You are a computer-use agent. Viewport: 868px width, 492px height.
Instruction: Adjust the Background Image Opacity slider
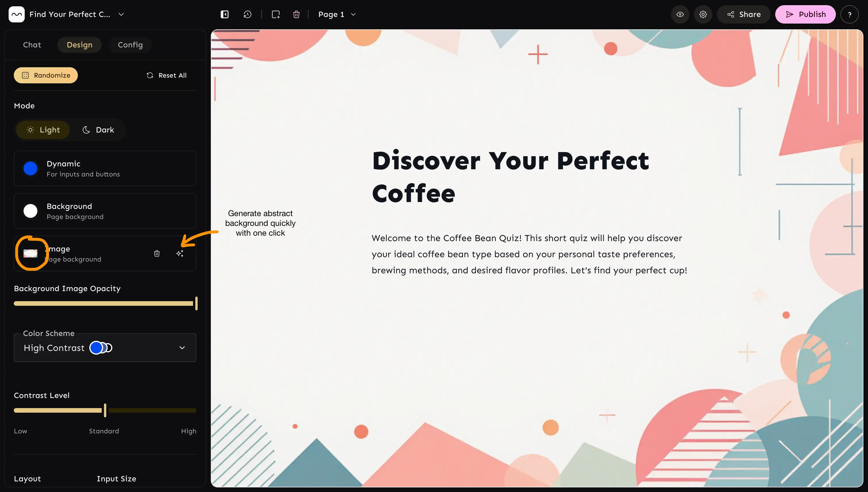[x=105, y=303]
